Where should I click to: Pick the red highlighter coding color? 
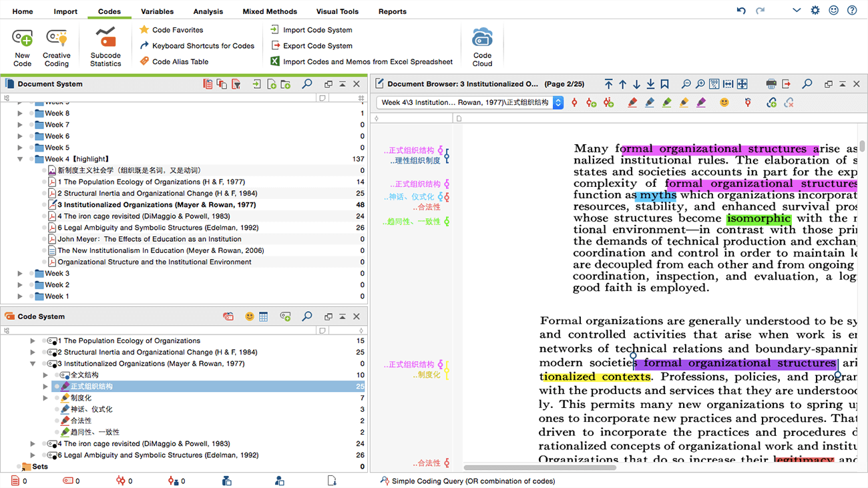pos(632,103)
